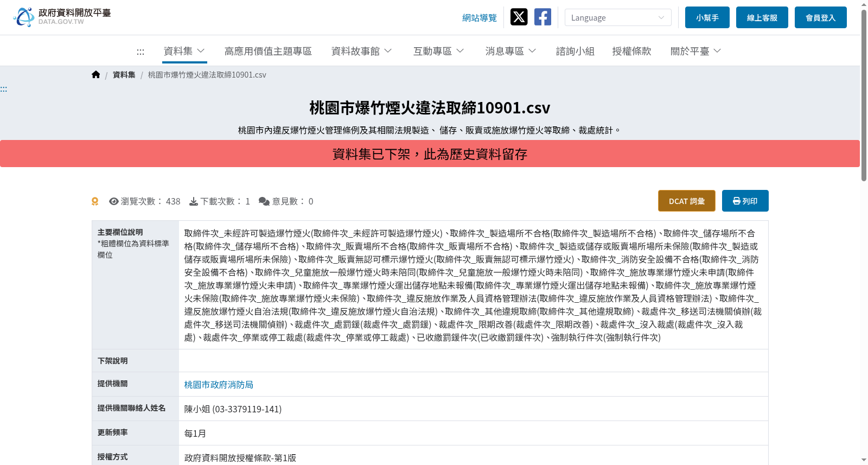
Task: Open the X (Twitter) social icon
Action: point(519,17)
